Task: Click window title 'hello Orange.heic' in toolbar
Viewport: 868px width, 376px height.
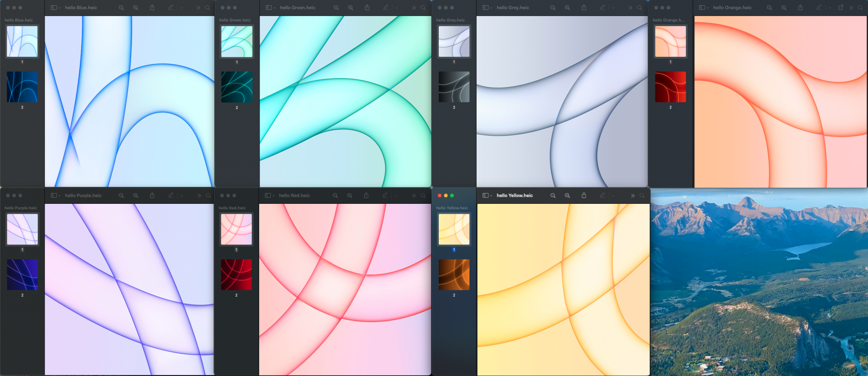Action: pos(732,8)
